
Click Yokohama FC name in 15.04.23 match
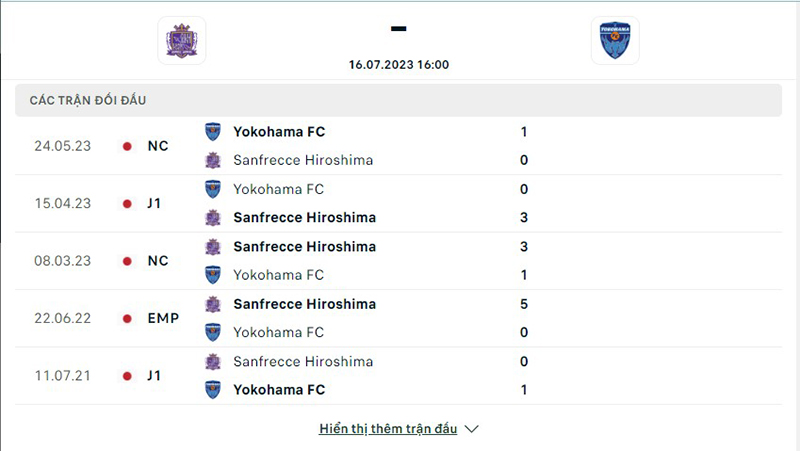[278, 189]
